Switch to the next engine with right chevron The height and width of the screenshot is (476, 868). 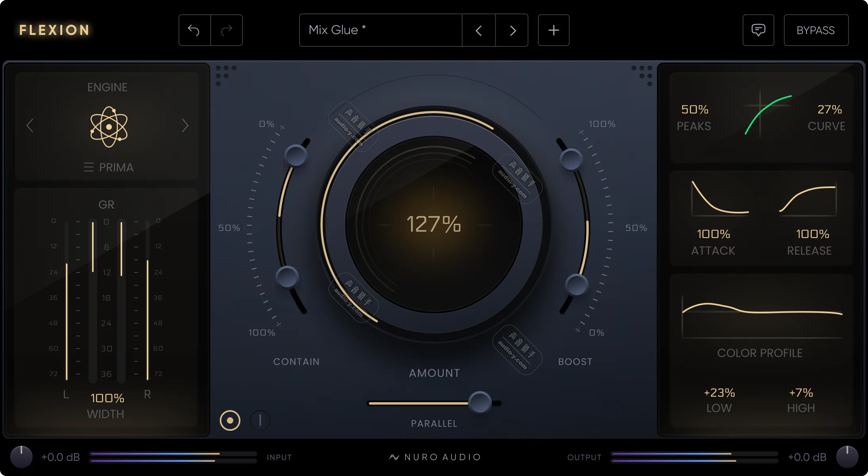coord(185,126)
